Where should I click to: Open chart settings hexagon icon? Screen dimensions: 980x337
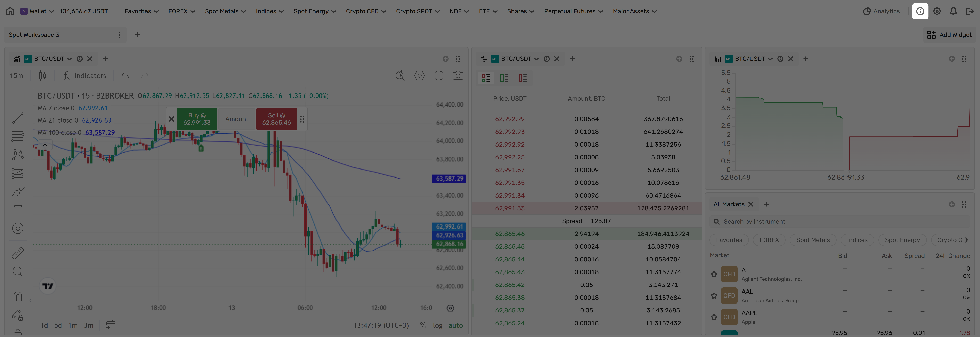click(x=419, y=76)
